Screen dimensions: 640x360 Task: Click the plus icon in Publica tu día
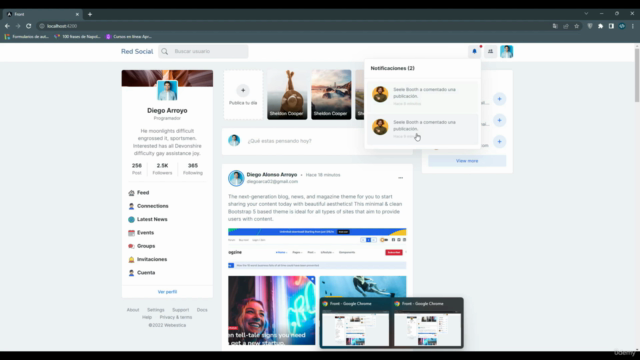click(x=243, y=90)
